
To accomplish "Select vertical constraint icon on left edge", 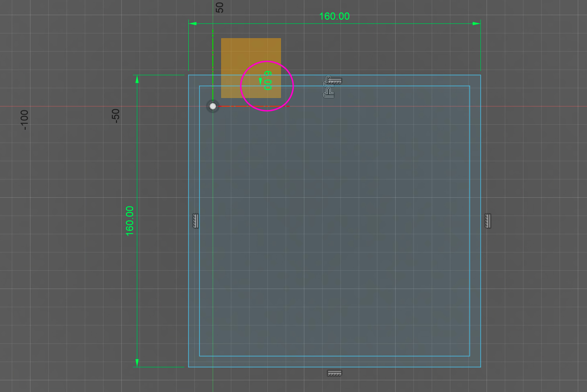I will click(x=195, y=221).
